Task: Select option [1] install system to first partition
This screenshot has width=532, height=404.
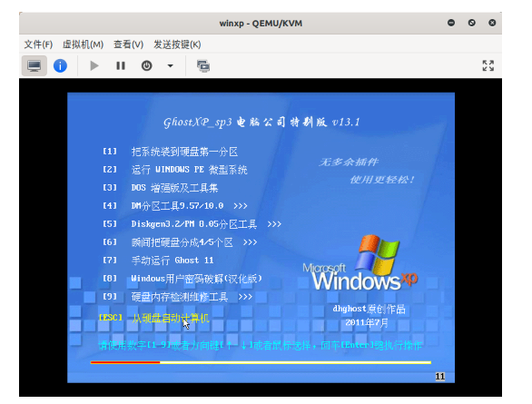Action: point(171,152)
